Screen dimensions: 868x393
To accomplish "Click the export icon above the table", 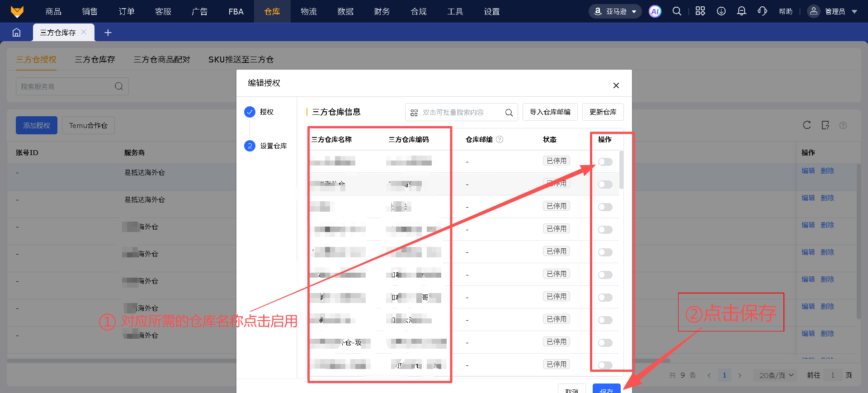I will pos(825,125).
